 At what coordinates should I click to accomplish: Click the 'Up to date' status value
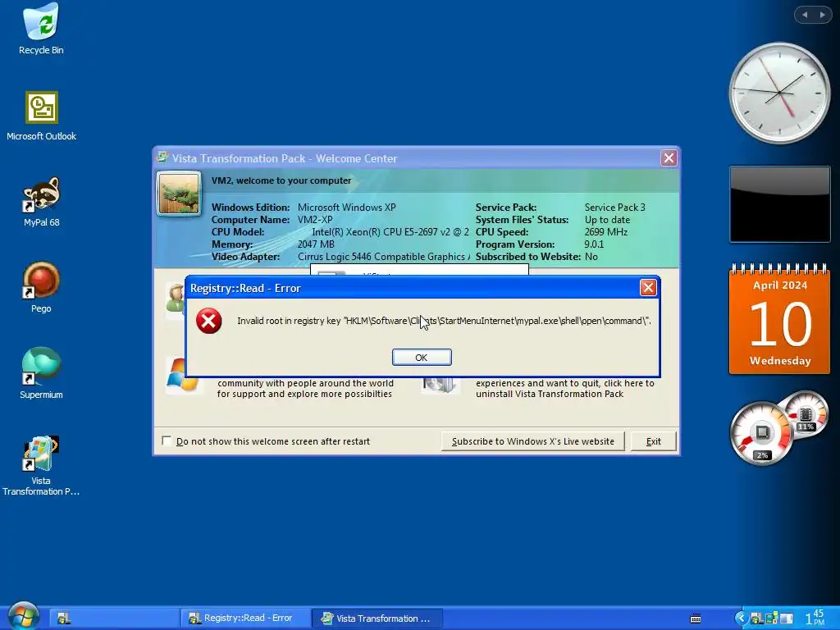click(607, 220)
